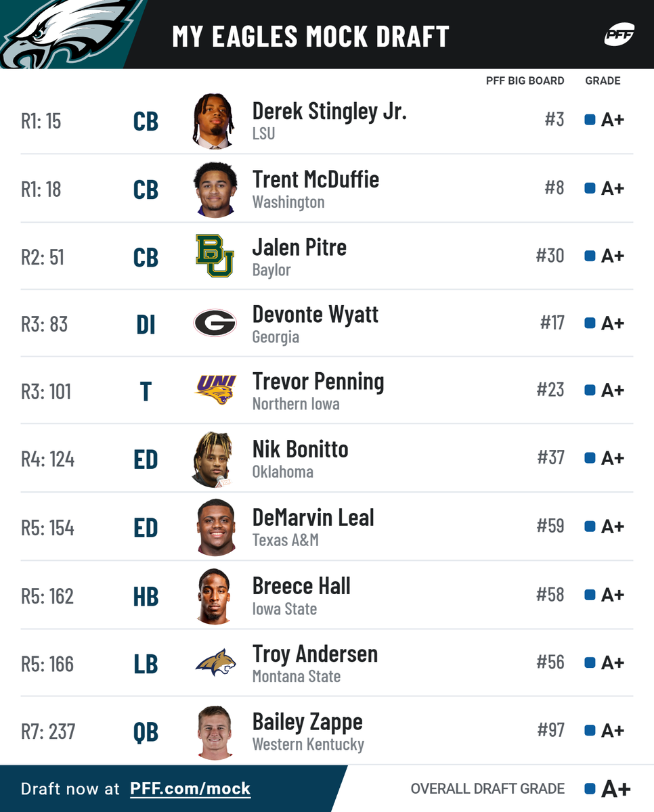This screenshot has width=654, height=812.
Task: Click the Grade column header
Action: 603,81
